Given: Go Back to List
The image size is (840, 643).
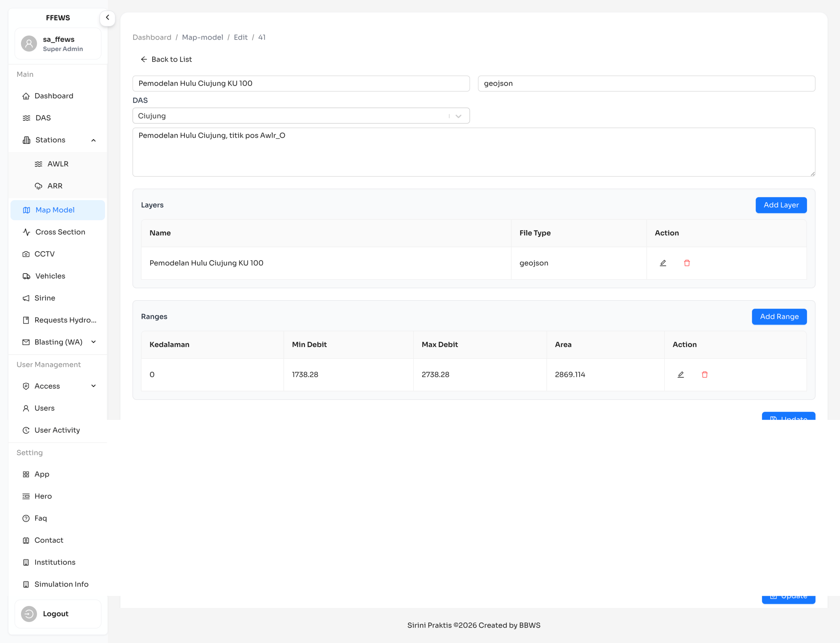Looking at the screenshot, I should coord(166,59).
